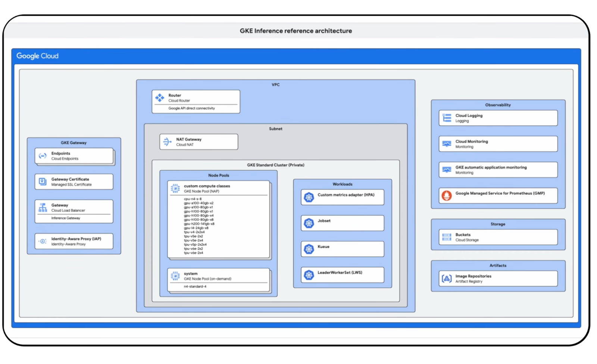This screenshot has height=364, width=597.
Task: Click the Gateway Cloud Load Balancer title
Action: (60, 205)
